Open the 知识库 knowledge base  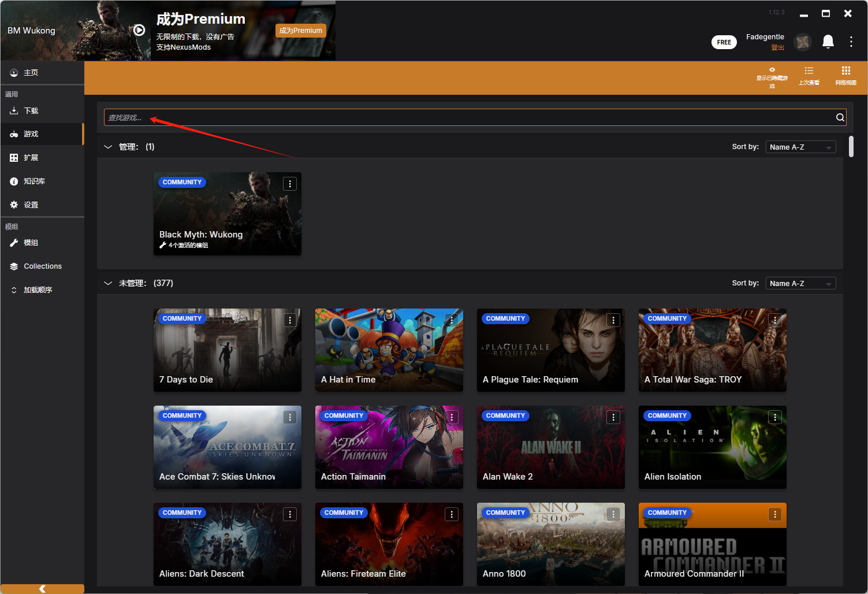tap(42, 181)
